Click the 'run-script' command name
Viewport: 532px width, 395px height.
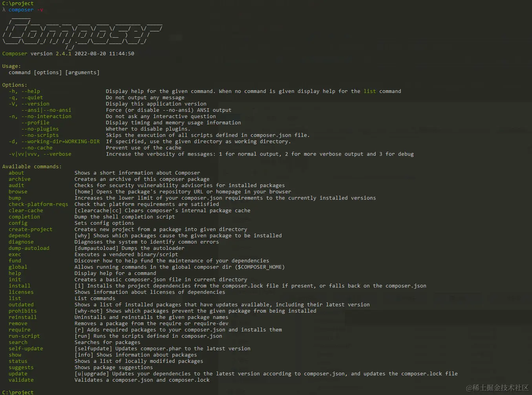tap(24, 336)
